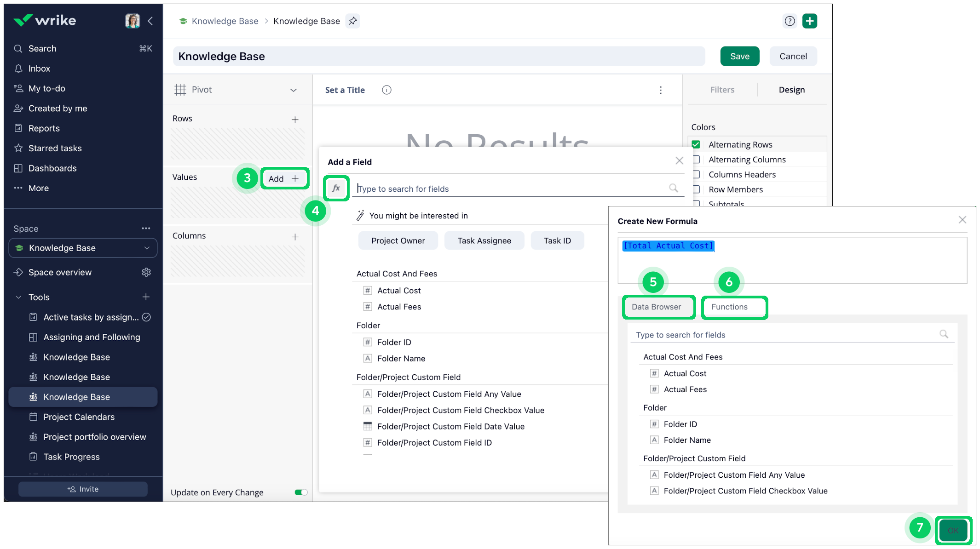Pin the Knowledge Base report
Image resolution: width=980 pixels, height=549 pixels.
pyautogui.click(x=353, y=21)
